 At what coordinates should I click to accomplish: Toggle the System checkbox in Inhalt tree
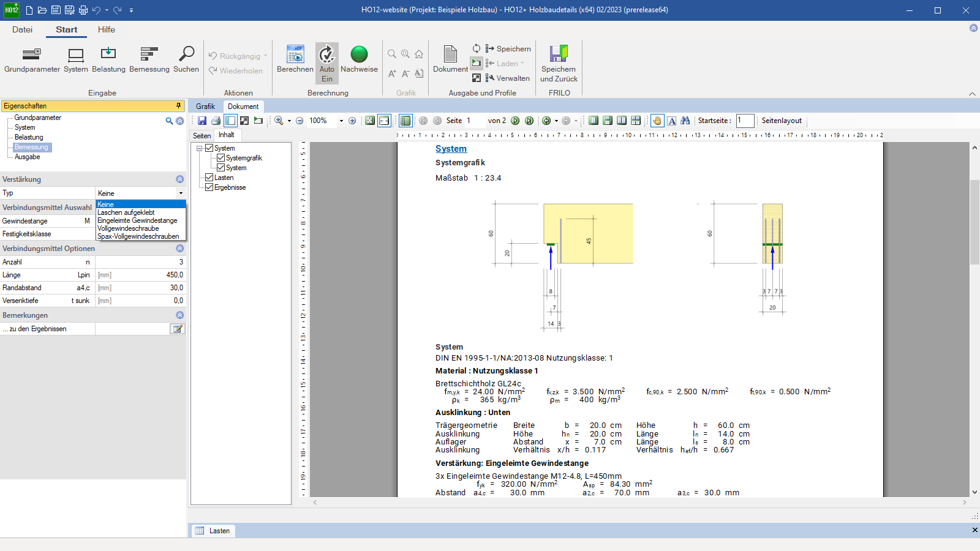click(209, 148)
